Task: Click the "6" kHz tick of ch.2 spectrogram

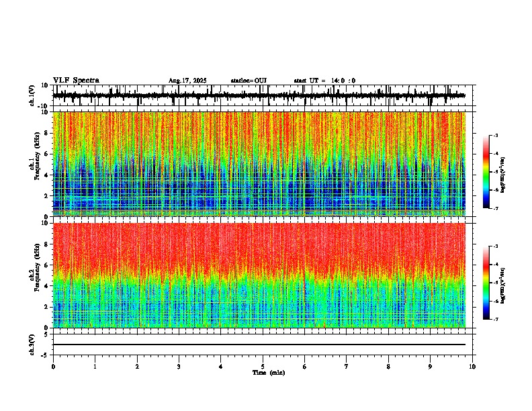Action: 46,265
